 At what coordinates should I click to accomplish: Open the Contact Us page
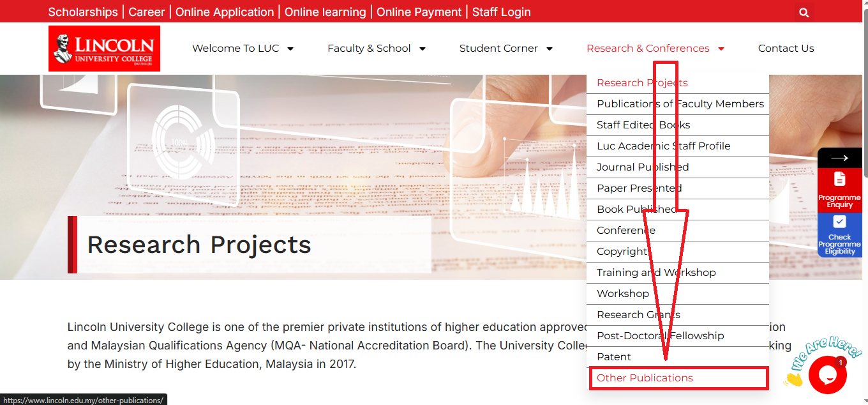click(786, 49)
